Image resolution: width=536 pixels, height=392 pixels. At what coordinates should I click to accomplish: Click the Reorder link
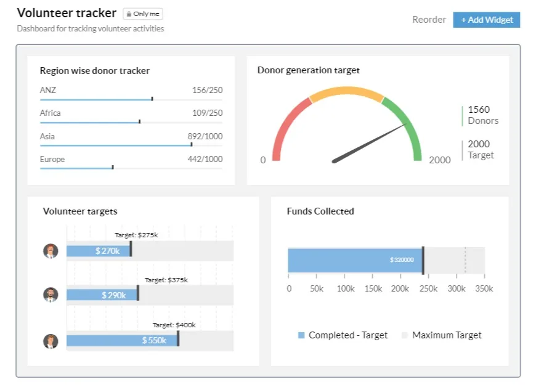click(429, 20)
